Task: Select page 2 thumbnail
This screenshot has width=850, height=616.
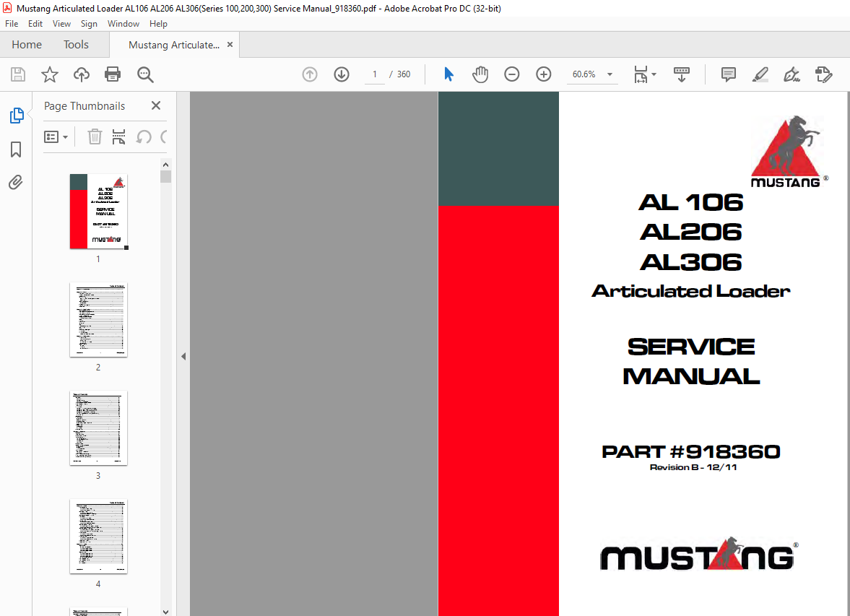Action: point(99,320)
